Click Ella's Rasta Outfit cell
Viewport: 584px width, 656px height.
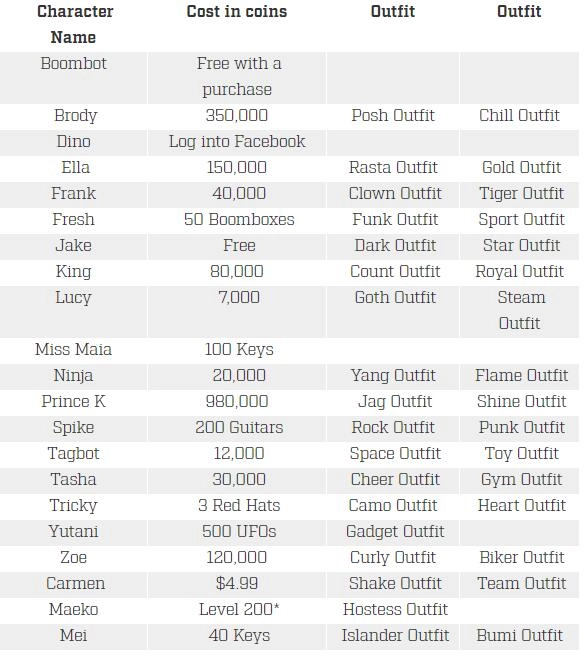coord(393,167)
